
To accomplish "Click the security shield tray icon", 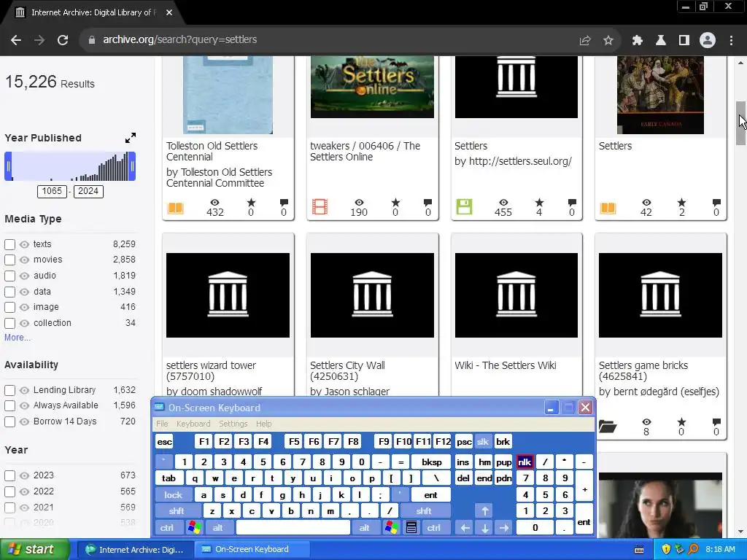I will (x=666, y=550).
